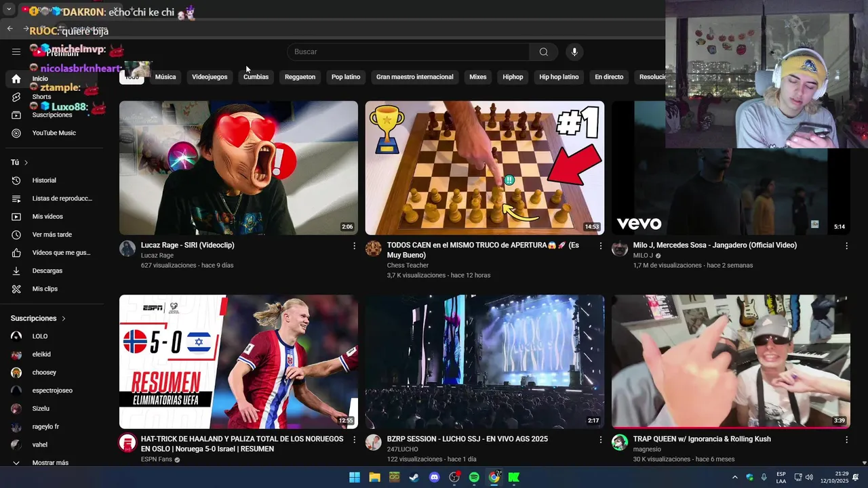
Task: Expand the Tú section chevron
Action: [26, 163]
